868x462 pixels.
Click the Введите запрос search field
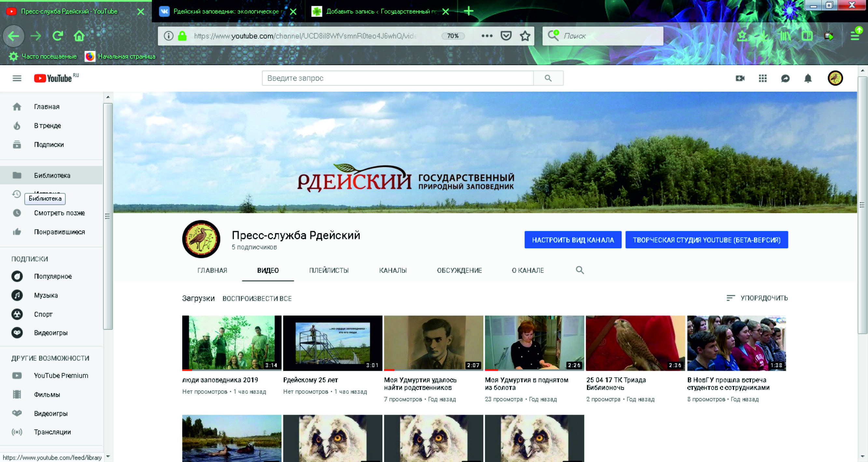(398, 78)
